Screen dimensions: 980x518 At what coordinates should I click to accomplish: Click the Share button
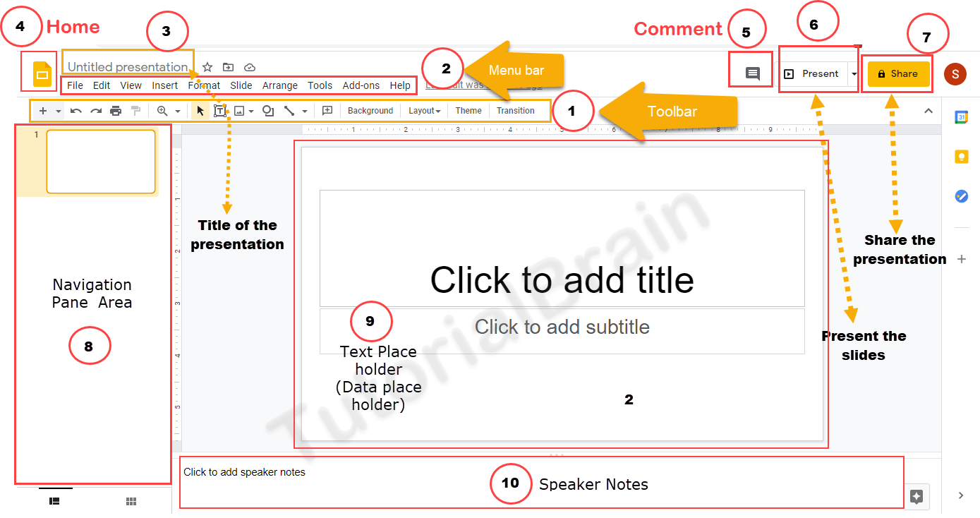click(897, 73)
